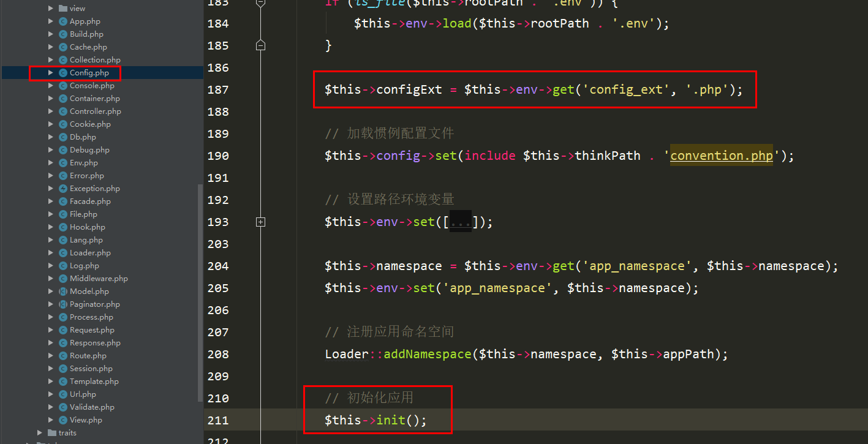Click the PHP class icon of Db.php

[x=63, y=137]
